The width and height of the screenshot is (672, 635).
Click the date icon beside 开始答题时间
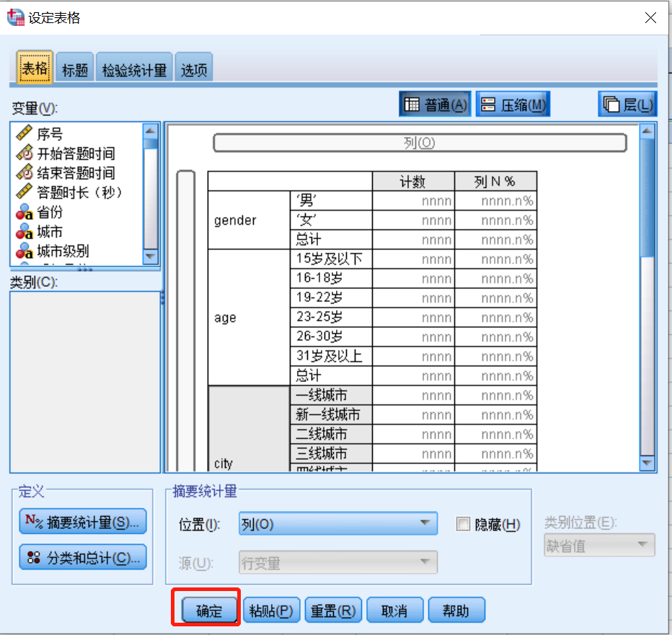point(25,153)
